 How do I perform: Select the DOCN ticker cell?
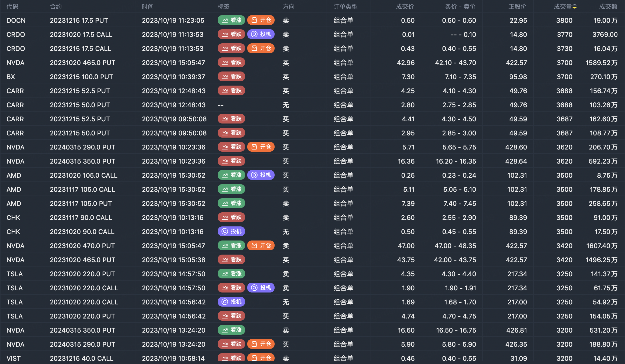pyautogui.click(x=16, y=20)
